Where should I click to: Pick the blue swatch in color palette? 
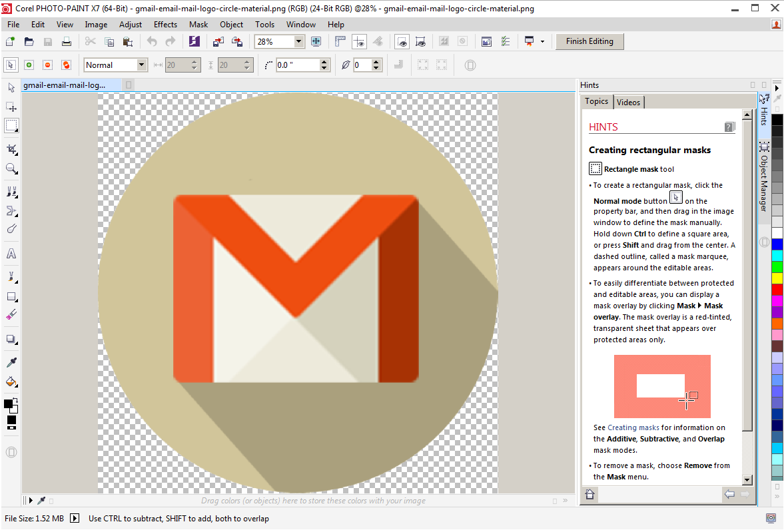click(x=777, y=244)
